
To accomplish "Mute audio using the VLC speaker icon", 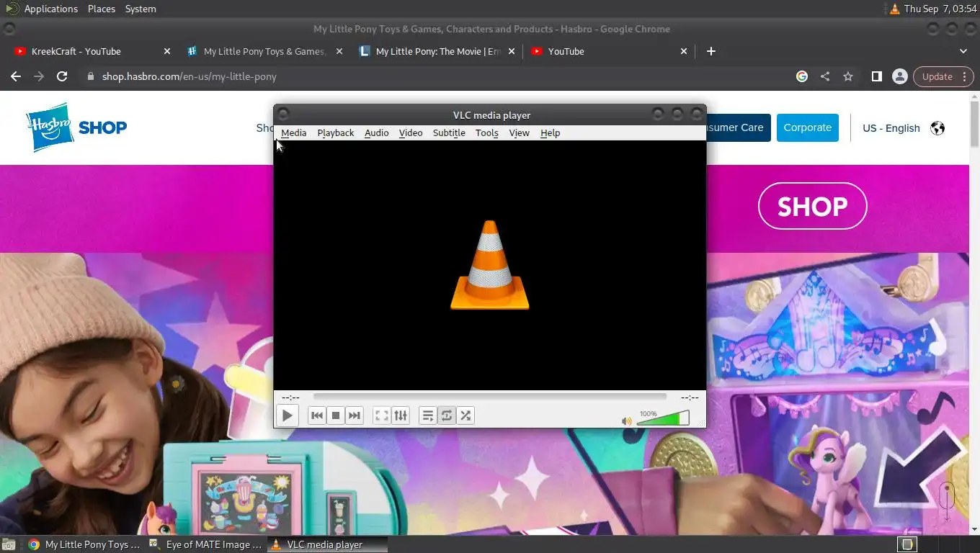I will (627, 421).
